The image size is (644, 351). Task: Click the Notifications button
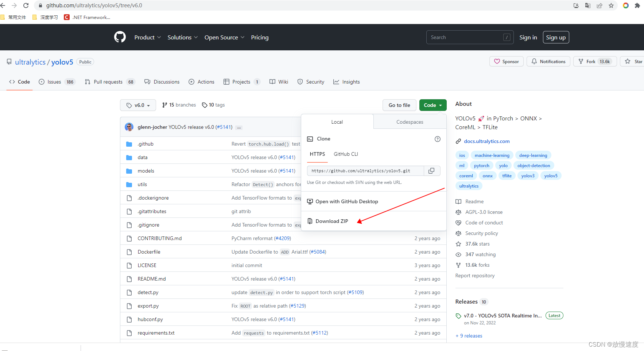point(548,62)
